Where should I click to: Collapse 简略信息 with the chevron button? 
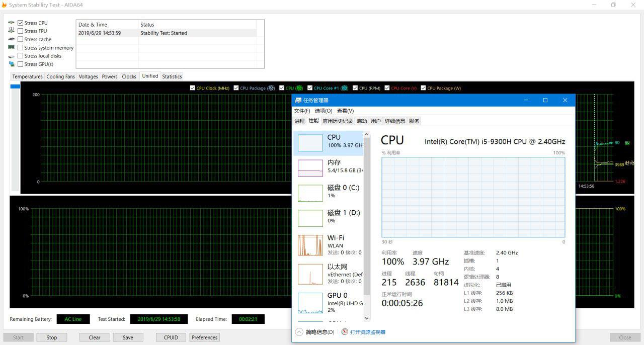(298, 332)
